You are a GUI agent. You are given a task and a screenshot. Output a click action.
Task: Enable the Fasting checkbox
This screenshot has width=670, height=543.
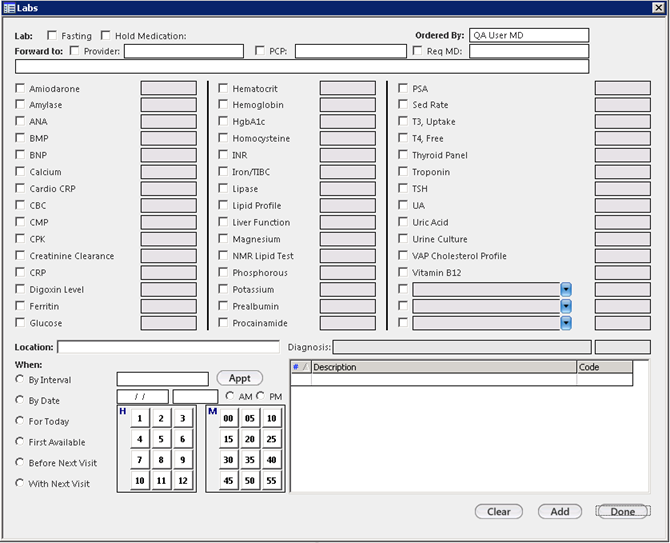coord(52,36)
